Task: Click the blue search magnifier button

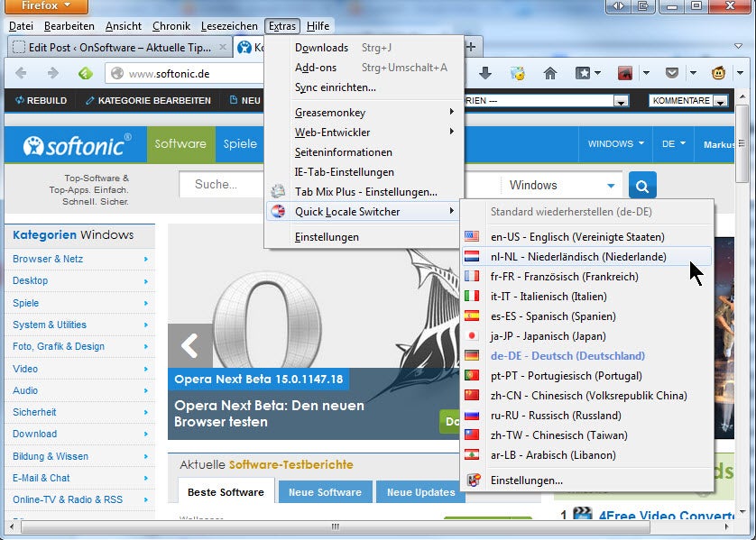Action: point(642,186)
